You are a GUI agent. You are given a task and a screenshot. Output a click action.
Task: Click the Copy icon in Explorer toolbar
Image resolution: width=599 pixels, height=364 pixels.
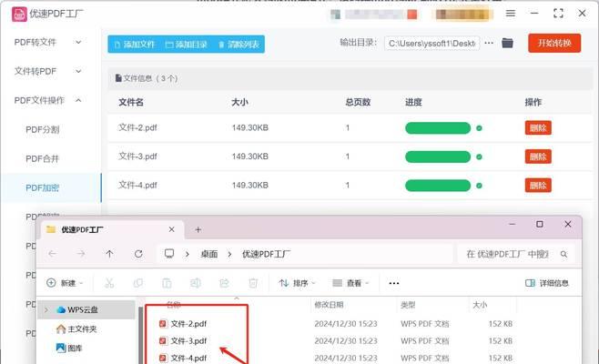click(137, 283)
